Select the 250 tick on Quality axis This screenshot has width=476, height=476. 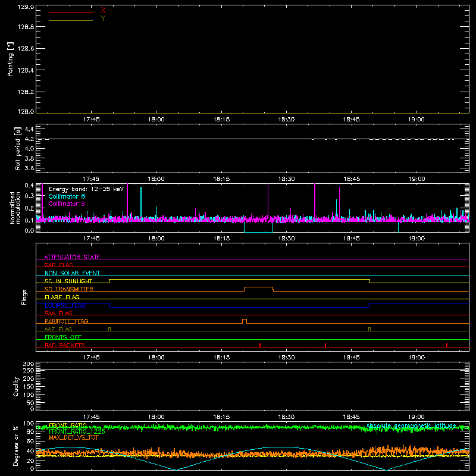pyautogui.click(x=28, y=371)
